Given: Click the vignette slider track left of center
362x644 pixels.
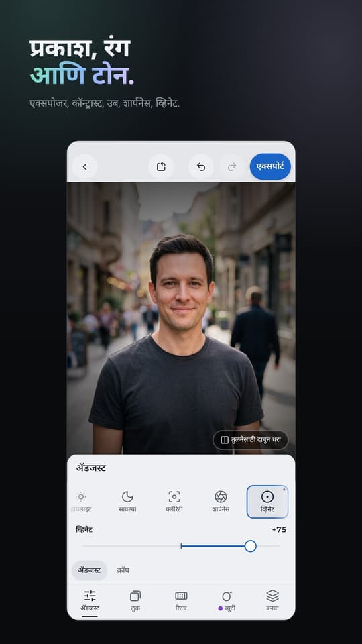Looking at the screenshot, I should pos(131,546).
